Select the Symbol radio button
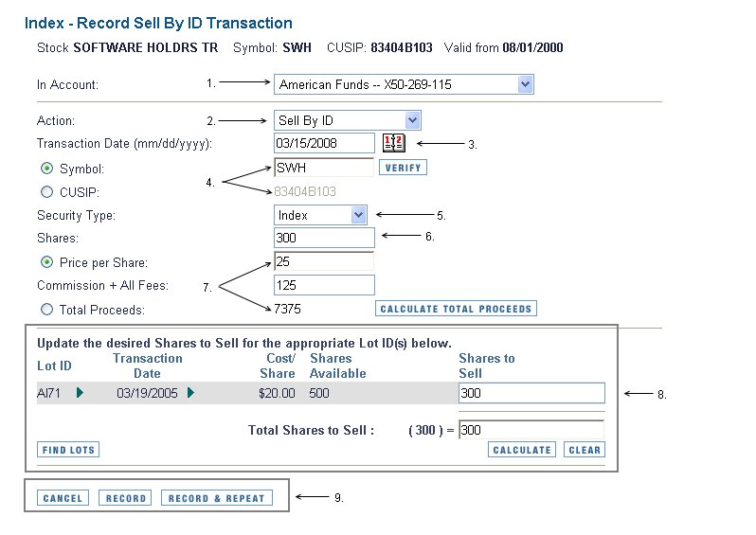This screenshot has width=756, height=535. 46,169
